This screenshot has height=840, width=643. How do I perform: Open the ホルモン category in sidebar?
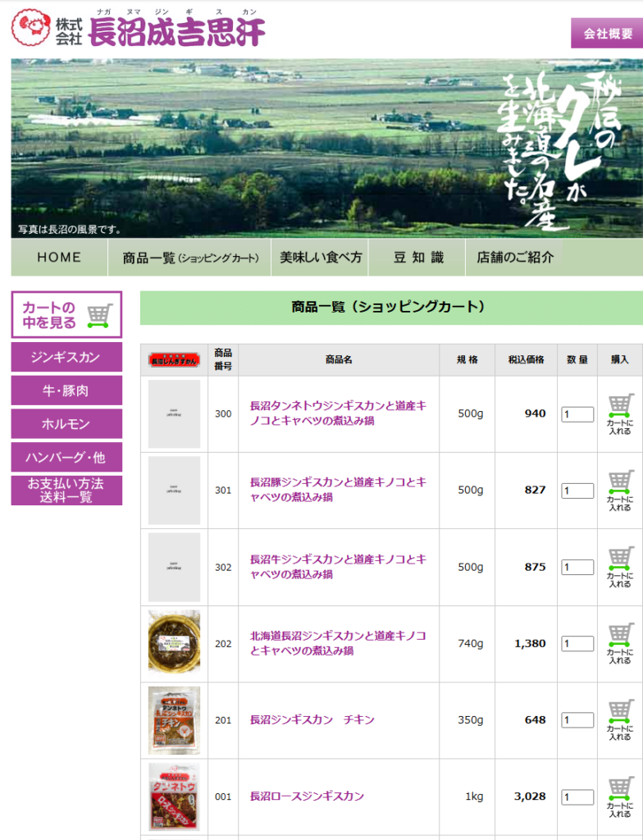pyautogui.click(x=66, y=424)
